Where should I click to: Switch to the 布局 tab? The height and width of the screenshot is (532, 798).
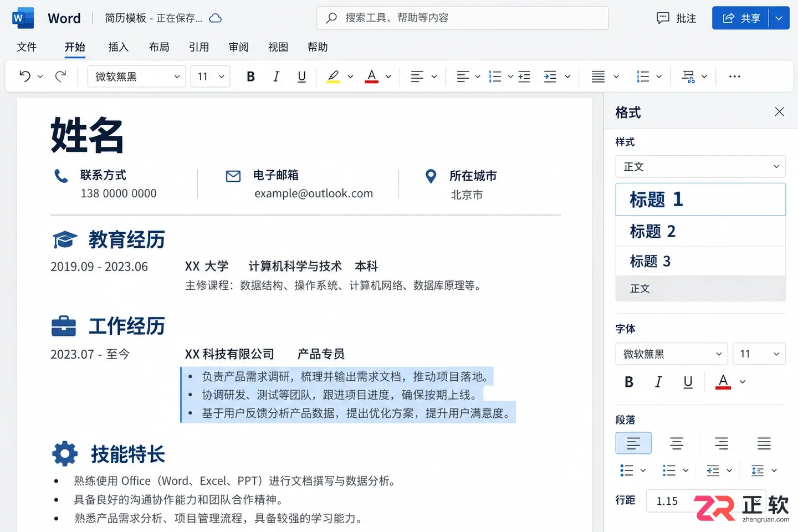coord(159,47)
